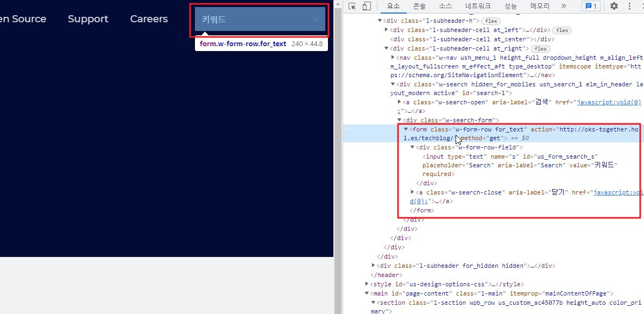Expand the l-subheader-cell at_left node
Viewport: 644px width, 314px height.
(387, 30)
